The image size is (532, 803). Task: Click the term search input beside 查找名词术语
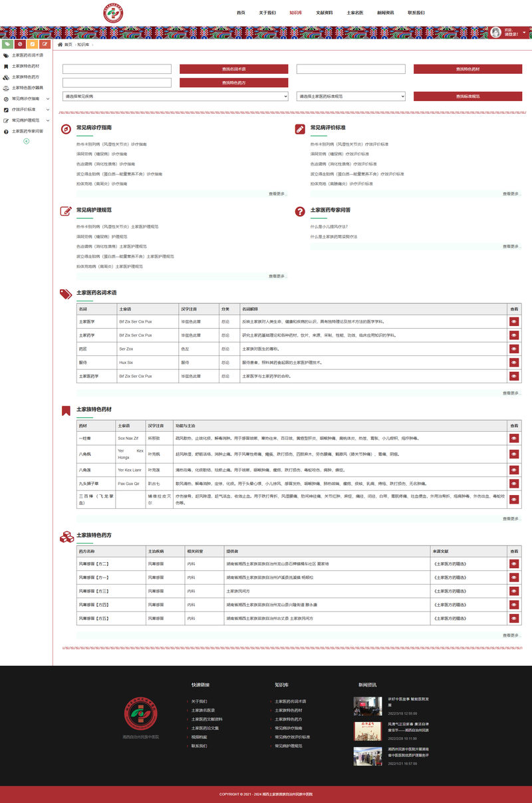(x=117, y=69)
